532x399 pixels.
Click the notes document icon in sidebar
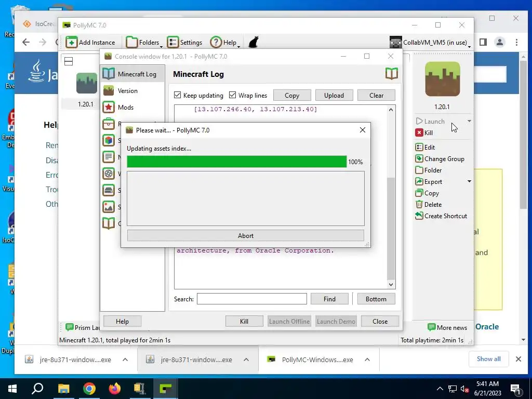[x=109, y=157]
